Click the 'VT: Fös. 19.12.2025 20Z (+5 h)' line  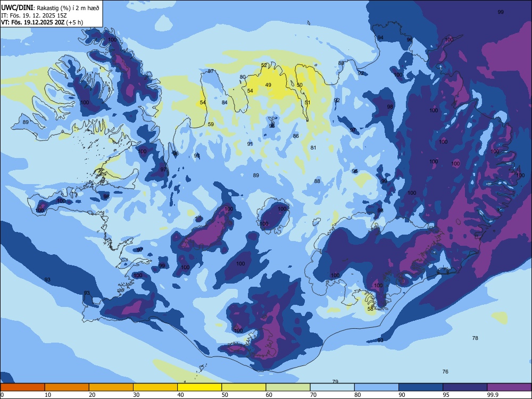pos(42,22)
